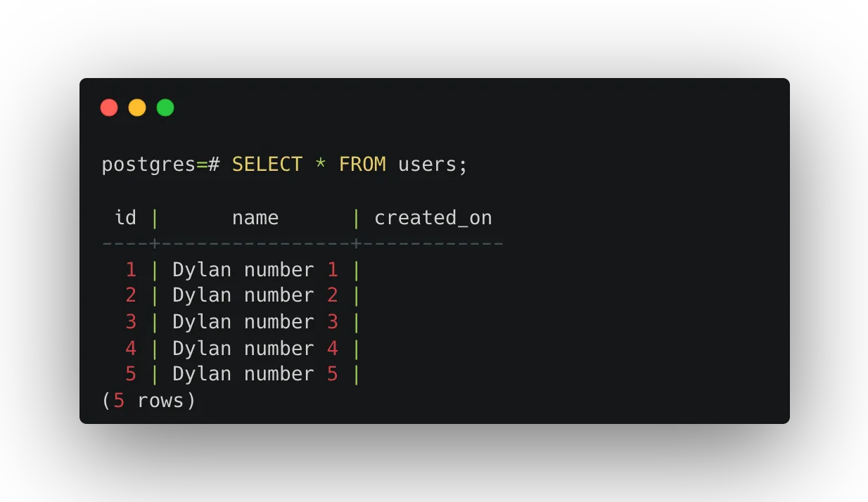Click the FROM keyword in the query

pyautogui.click(x=362, y=165)
